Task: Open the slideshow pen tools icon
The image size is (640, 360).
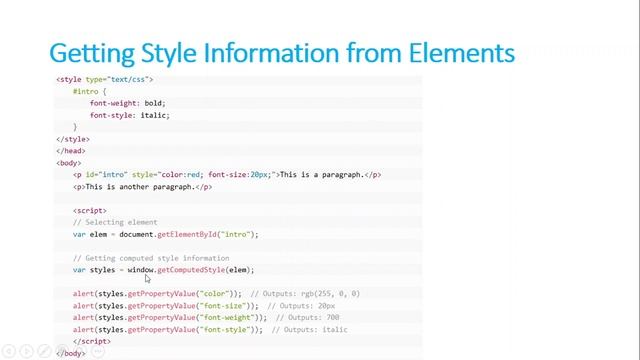Action: [44, 351]
